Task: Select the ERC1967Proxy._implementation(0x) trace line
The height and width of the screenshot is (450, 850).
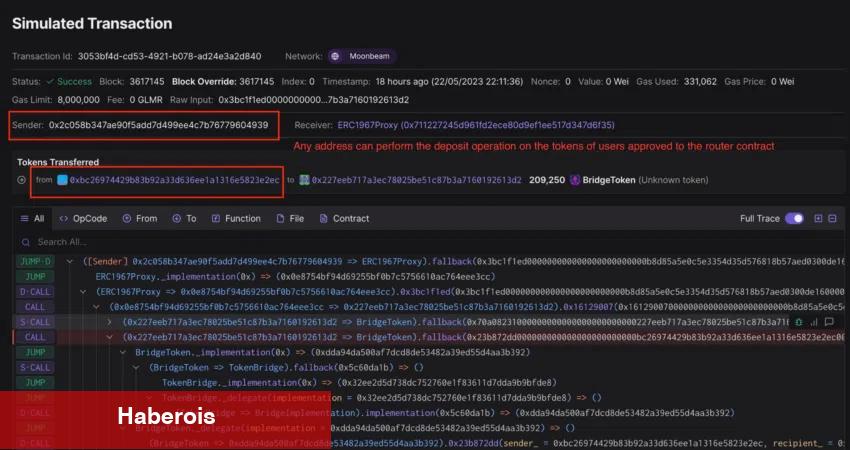Action: pyautogui.click(x=295, y=277)
